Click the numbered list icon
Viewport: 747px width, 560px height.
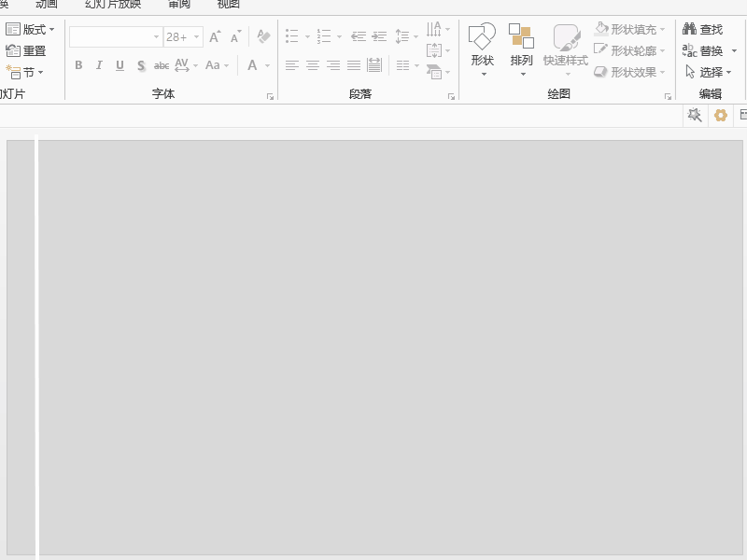(325, 35)
